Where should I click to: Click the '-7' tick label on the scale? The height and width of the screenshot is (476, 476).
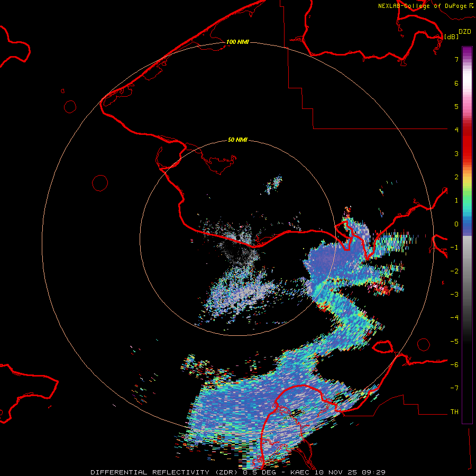pos(454,388)
